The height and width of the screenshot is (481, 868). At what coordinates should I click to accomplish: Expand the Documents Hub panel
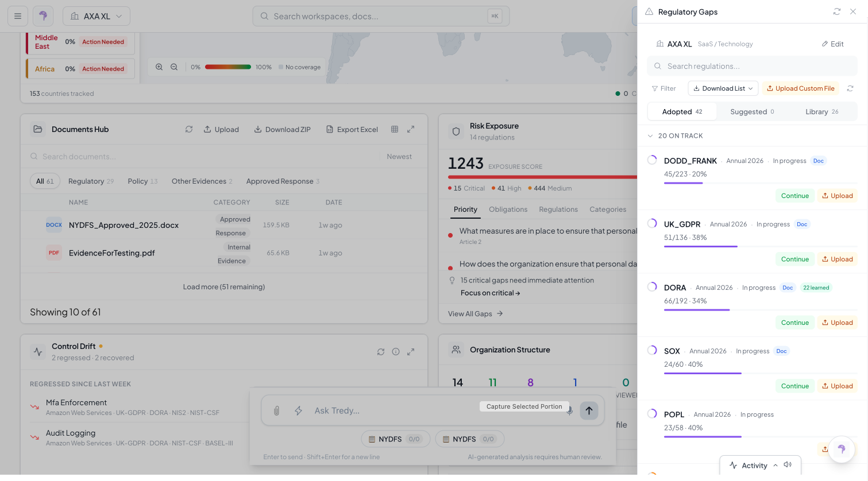point(411,129)
